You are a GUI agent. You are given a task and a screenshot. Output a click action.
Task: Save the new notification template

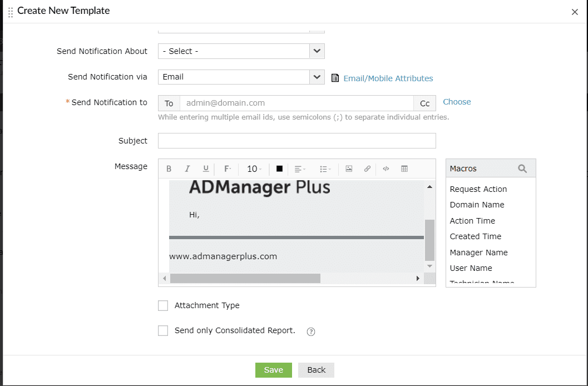click(273, 369)
